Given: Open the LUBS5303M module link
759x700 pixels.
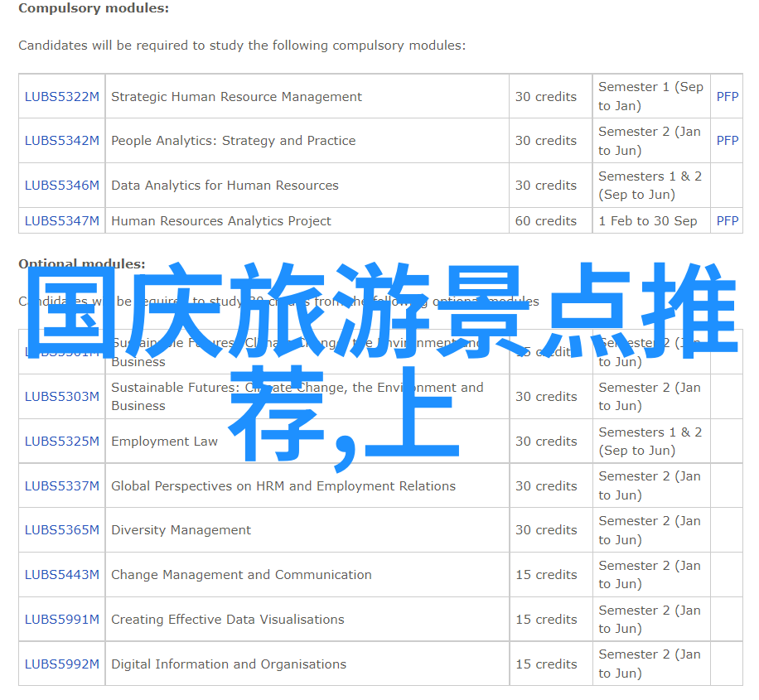Looking at the screenshot, I should coord(62,397).
